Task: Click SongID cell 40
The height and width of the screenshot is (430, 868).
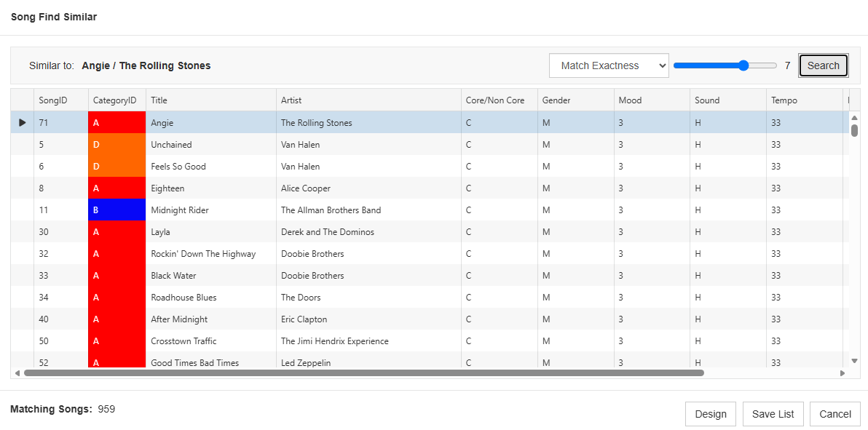Action: pos(61,319)
